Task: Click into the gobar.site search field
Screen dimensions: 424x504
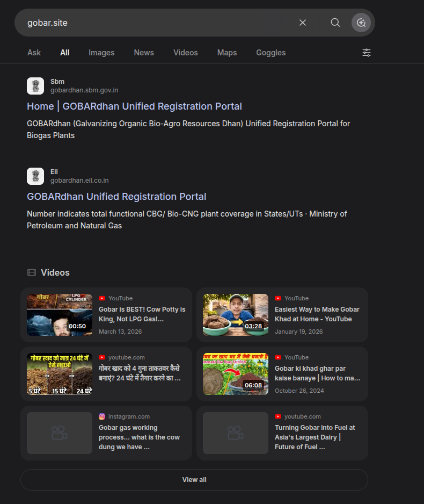Action: 157,23
